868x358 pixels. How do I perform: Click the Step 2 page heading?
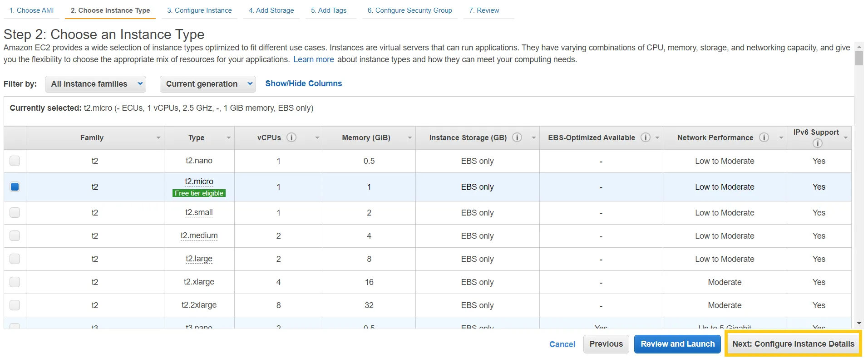(104, 34)
